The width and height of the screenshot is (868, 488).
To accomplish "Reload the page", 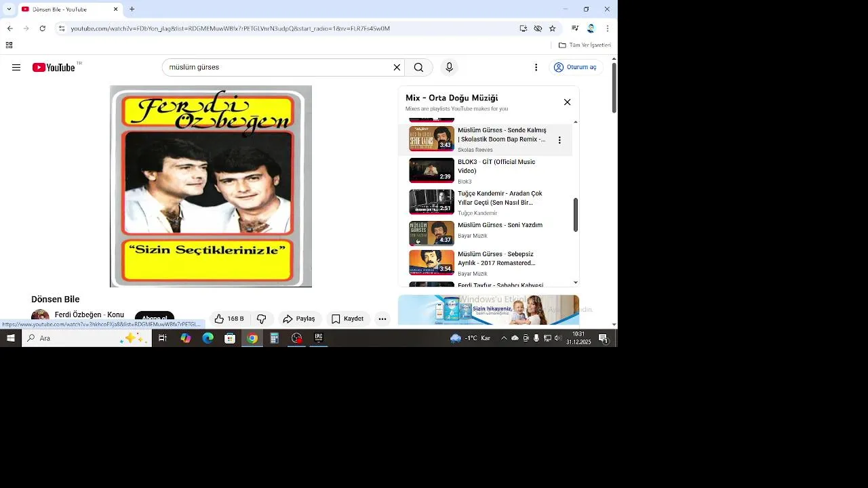I will click(x=42, y=28).
